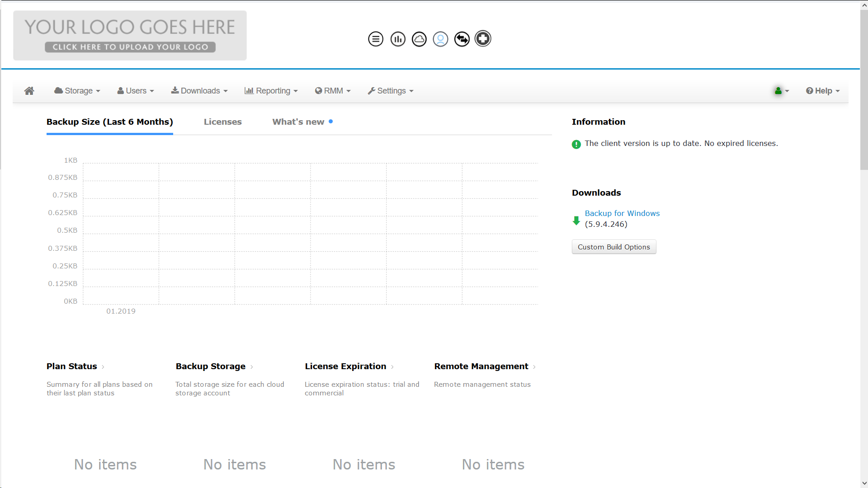
Task: Switch to the Licenses tab
Action: (x=222, y=122)
